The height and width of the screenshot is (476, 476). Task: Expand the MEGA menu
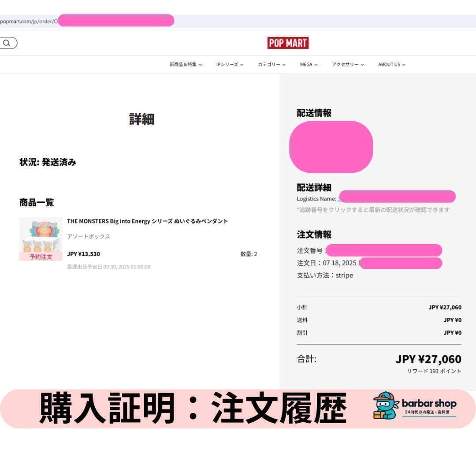coord(309,64)
